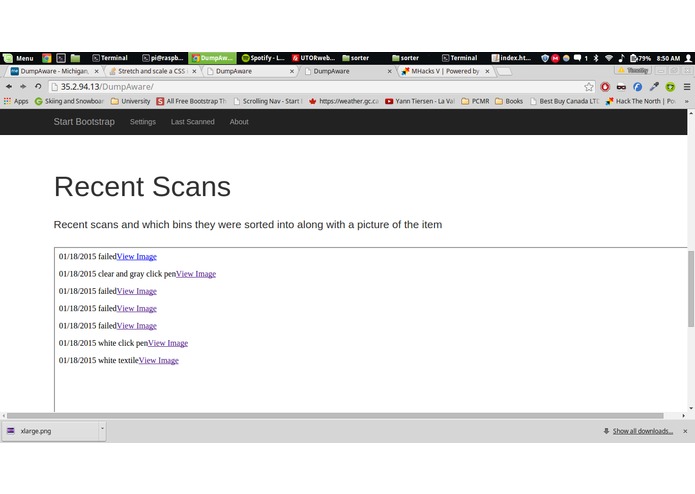The width and height of the screenshot is (695, 494).
Task: Open the University bookmarks folder
Action: tap(130, 101)
